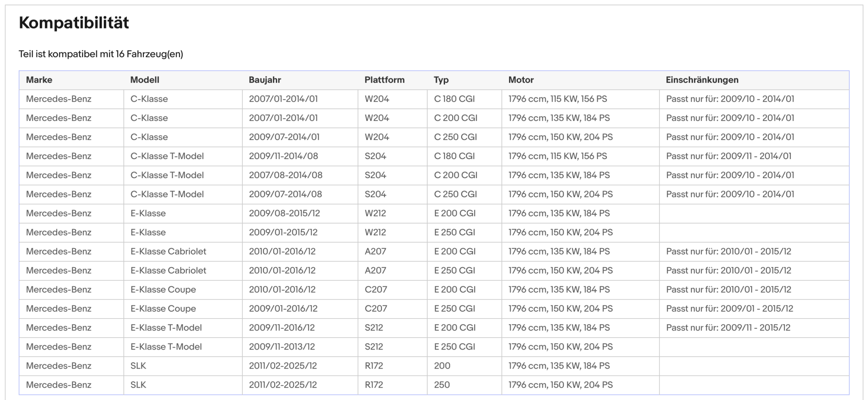Click E-Klasse Cabriolet model in E 200 CGI row
Image resolution: width=868 pixels, height=400 pixels.
tap(168, 252)
